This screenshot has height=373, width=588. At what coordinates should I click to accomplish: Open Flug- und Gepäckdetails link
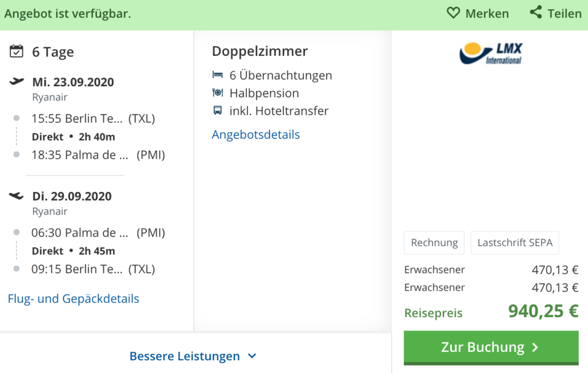(73, 299)
